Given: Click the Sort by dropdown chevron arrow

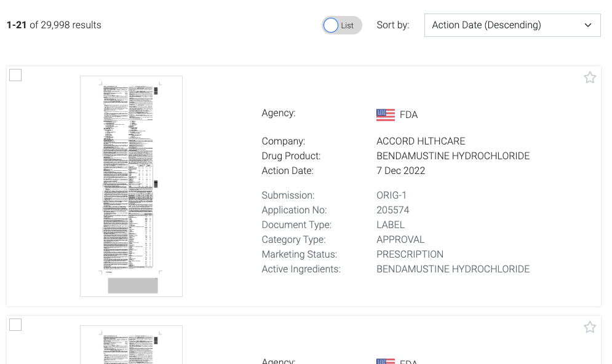Looking at the screenshot, I should pyautogui.click(x=588, y=25).
